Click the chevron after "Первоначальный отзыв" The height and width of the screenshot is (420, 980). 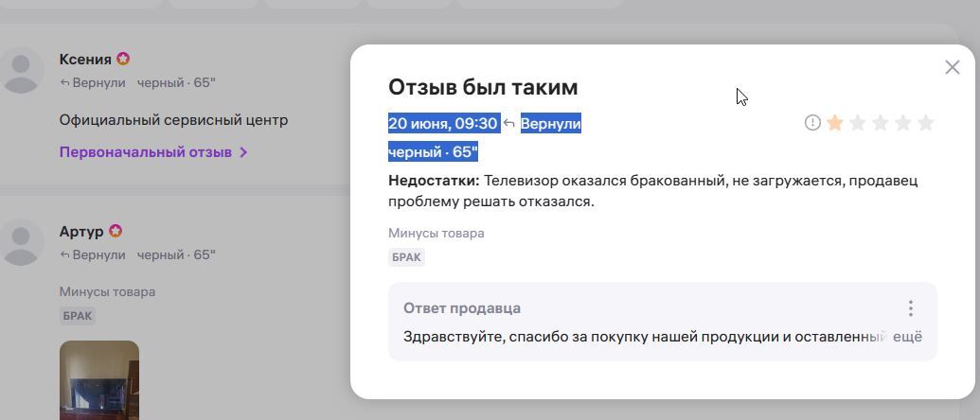(243, 152)
